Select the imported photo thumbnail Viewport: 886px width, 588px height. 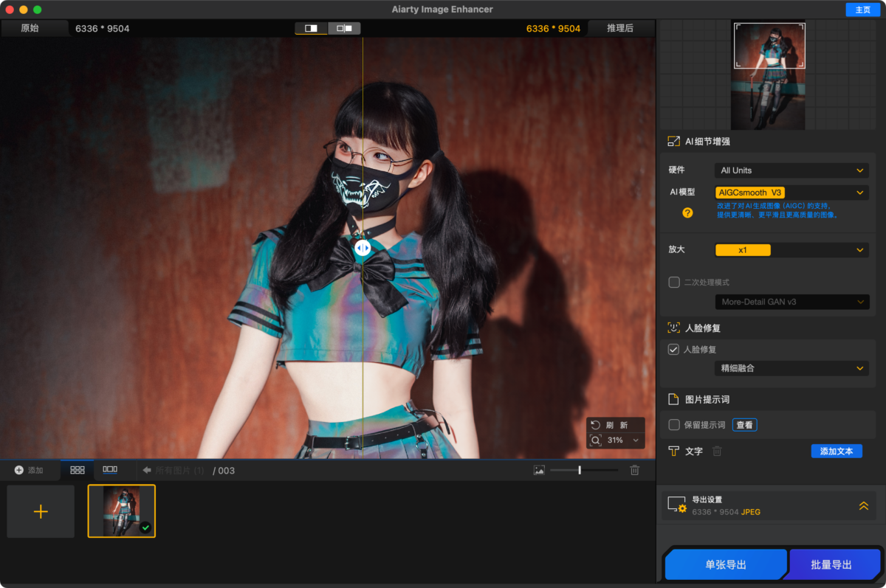click(x=122, y=511)
